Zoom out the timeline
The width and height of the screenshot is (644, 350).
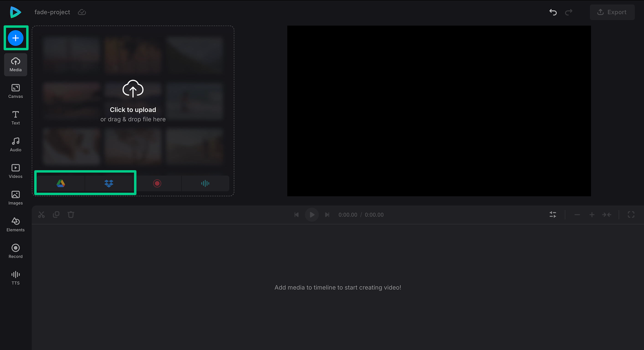pyautogui.click(x=577, y=215)
